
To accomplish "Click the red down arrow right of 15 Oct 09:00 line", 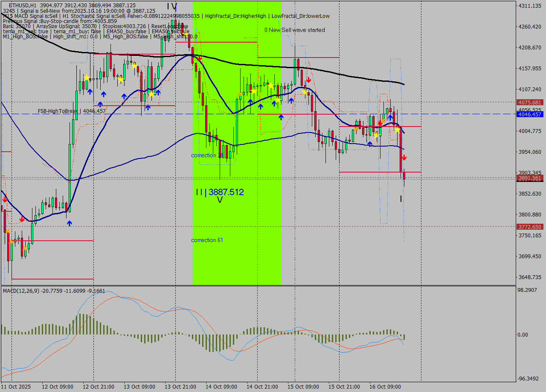I will pos(308,80).
